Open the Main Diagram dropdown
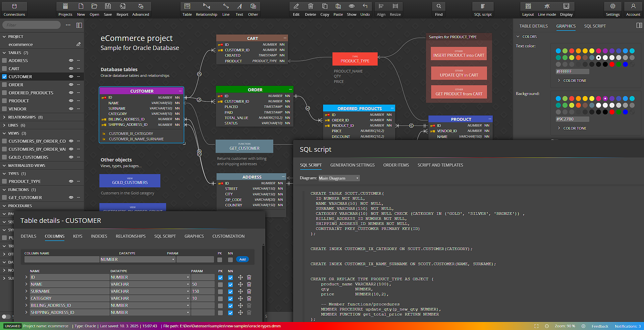This screenshot has height=330, width=644. pos(339,178)
